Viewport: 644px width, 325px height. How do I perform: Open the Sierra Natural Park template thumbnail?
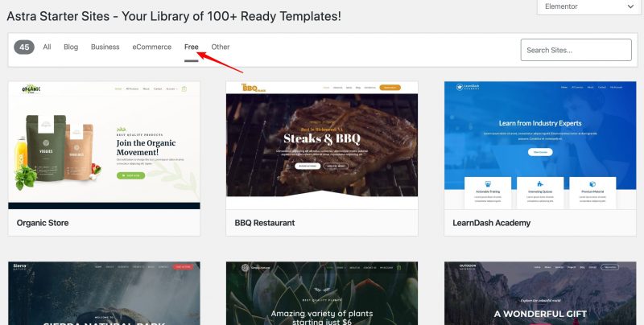104,294
